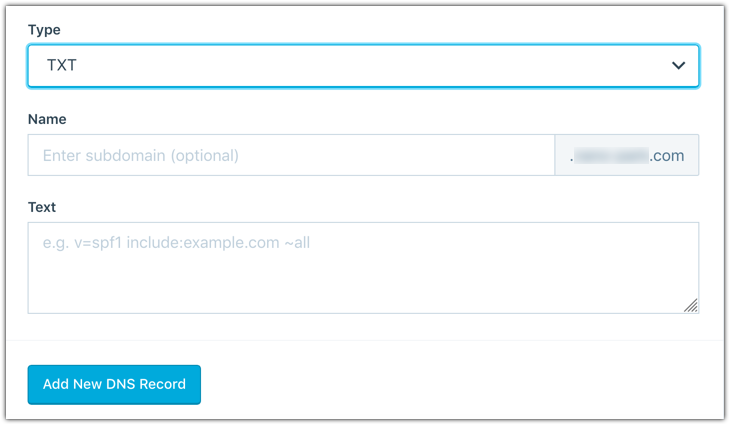Image resolution: width=730 pixels, height=425 pixels.
Task: Click the textarea resize handle corner
Action: [x=691, y=306]
